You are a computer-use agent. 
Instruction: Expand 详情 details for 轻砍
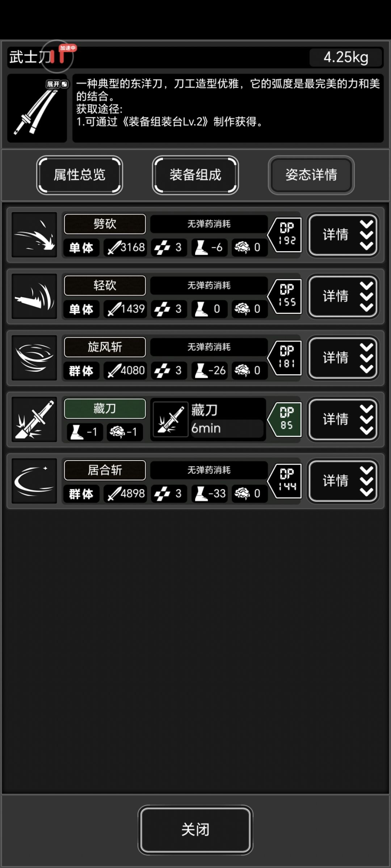click(x=343, y=296)
